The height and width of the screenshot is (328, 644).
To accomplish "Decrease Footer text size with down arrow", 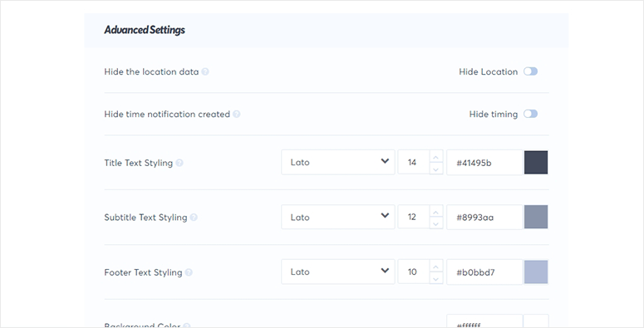I will (x=435, y=278).
